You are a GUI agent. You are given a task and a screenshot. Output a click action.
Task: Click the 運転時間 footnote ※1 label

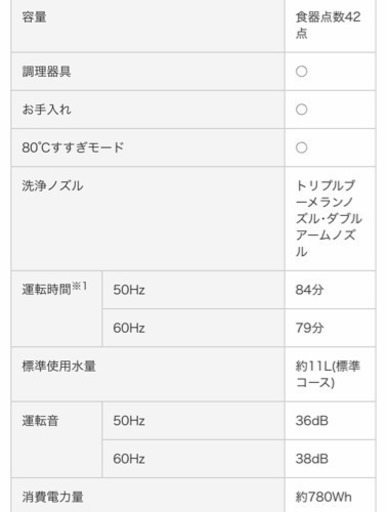click(x=54, y=289)
